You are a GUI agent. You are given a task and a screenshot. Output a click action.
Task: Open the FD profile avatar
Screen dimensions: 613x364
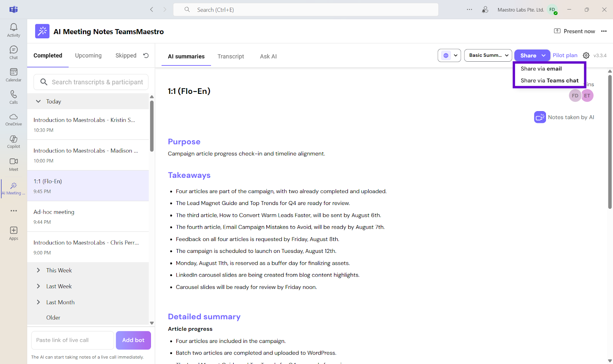click(x=552, y=10)
